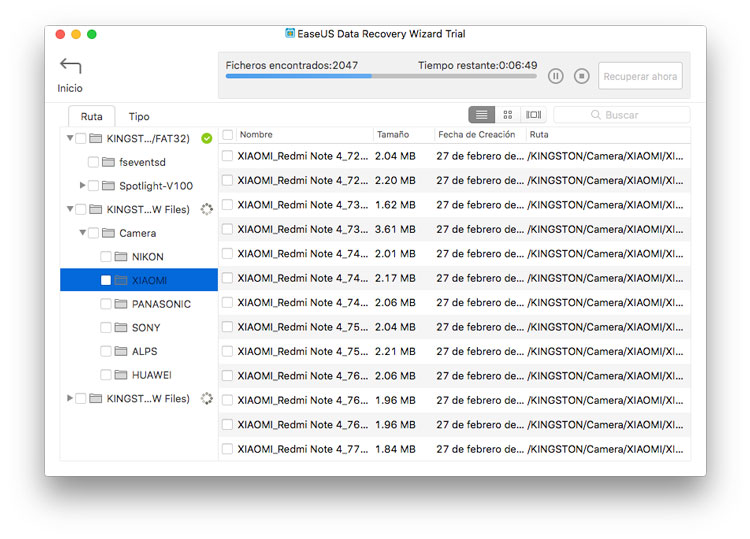This screenshot has height=539, width=750.
Task: Click the KINGST.../FAT32) drive icon
Action: (x=96, y=138)
